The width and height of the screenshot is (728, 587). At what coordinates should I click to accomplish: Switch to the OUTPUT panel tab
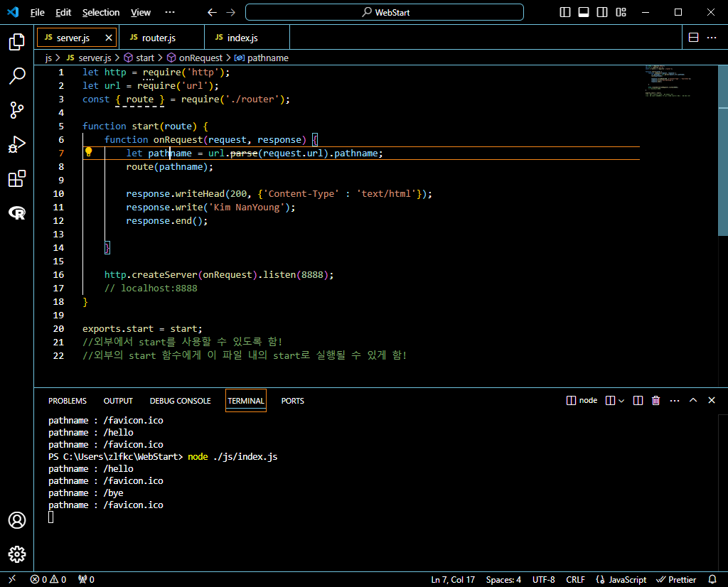[118, 401]
